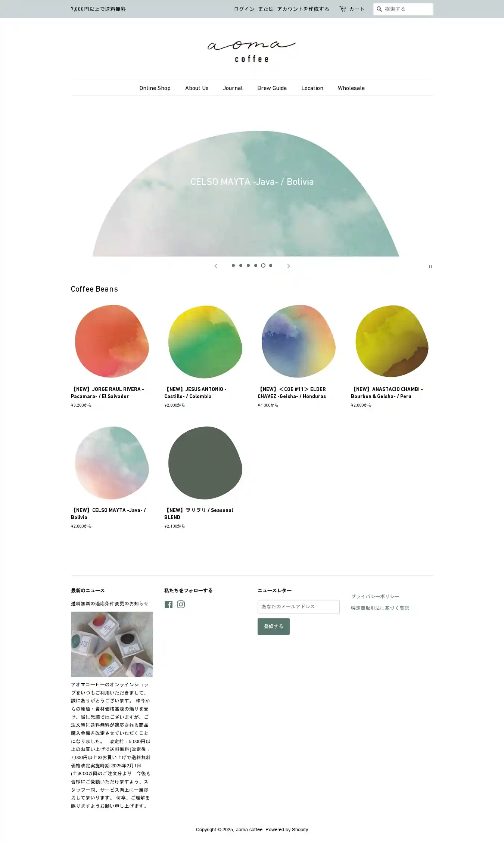The width and height of the screenshot is (504, 845).
Task: Open the shopping cart icon
Action: pyautogui.click(x=343, y=9)
